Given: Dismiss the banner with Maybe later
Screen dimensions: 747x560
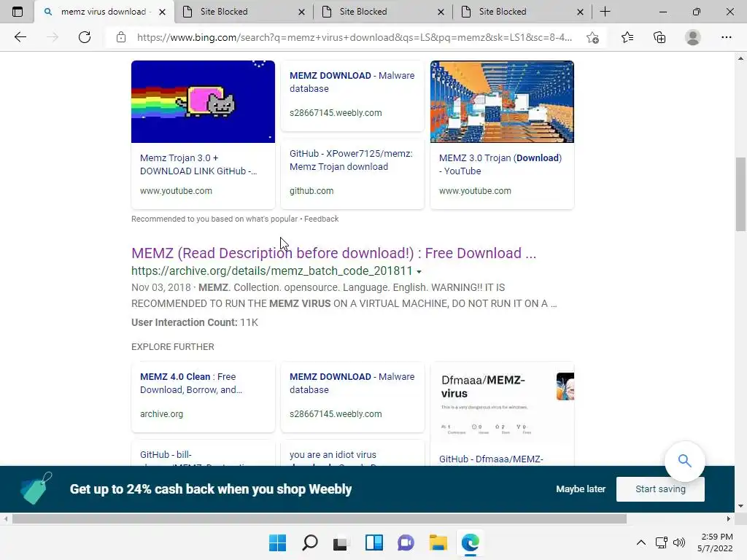Looking at the screenshot, I should (581, 489).
